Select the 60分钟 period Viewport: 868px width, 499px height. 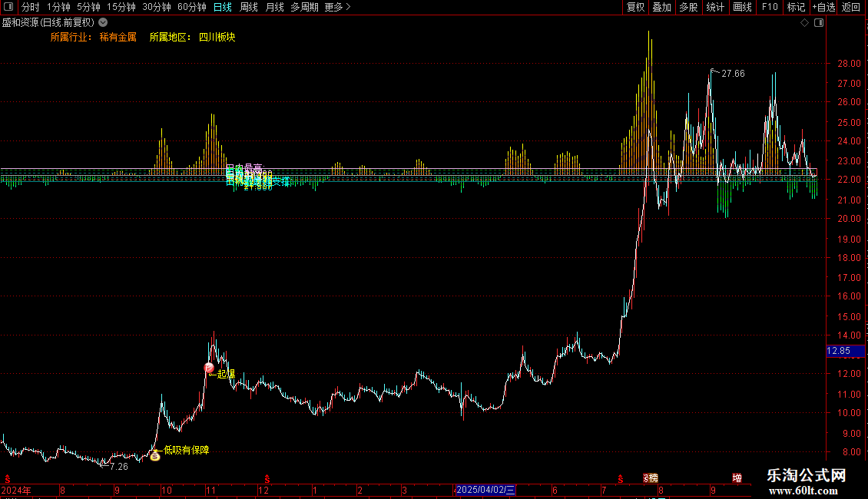(x=192, y=7)
